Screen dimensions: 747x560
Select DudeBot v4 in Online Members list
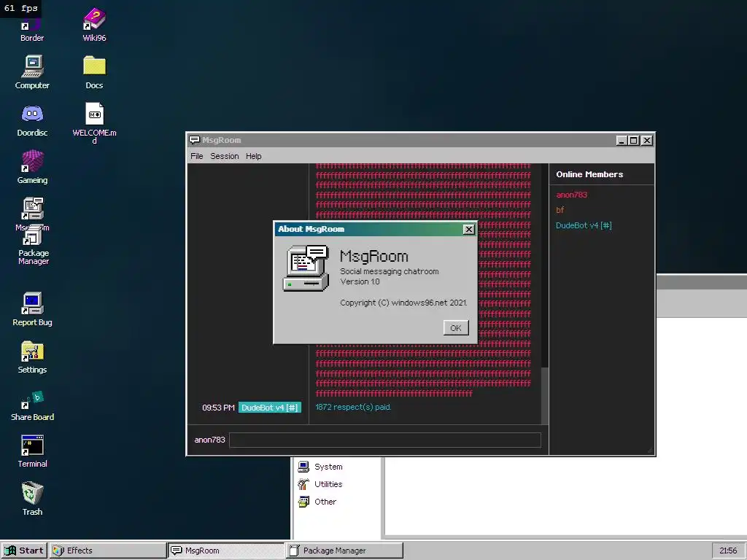tap(584, 226)
